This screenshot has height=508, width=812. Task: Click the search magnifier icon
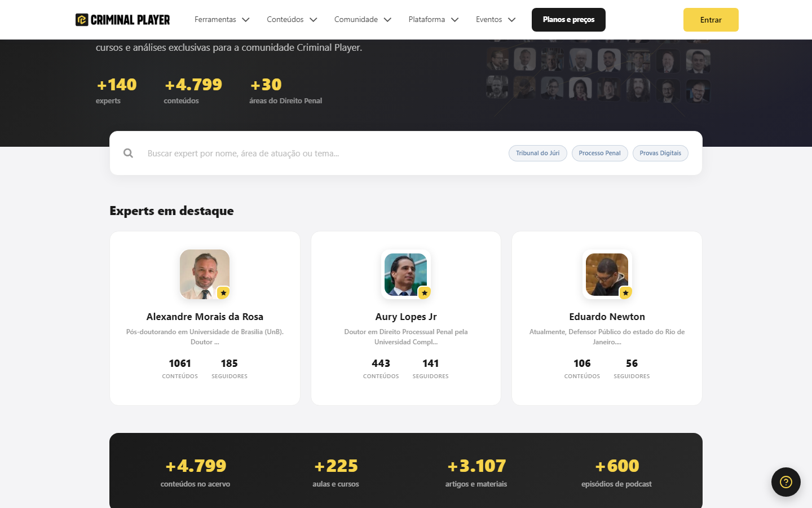pyautogui.click(x=129, y=153)
